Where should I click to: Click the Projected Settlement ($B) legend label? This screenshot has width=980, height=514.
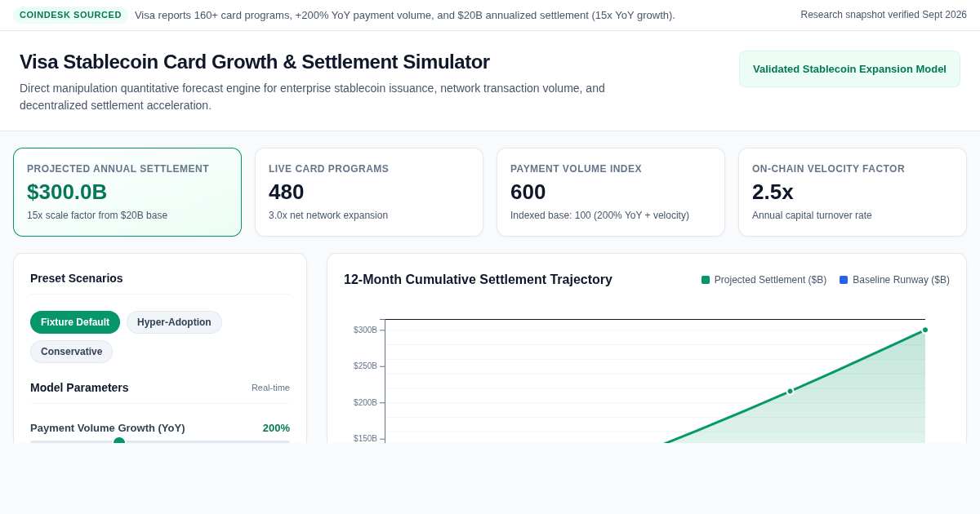click(x=770, y=280)
